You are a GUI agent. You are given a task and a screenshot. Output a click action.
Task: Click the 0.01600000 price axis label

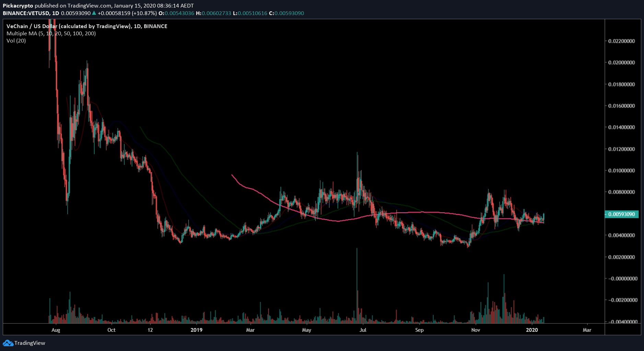point(621,106)
